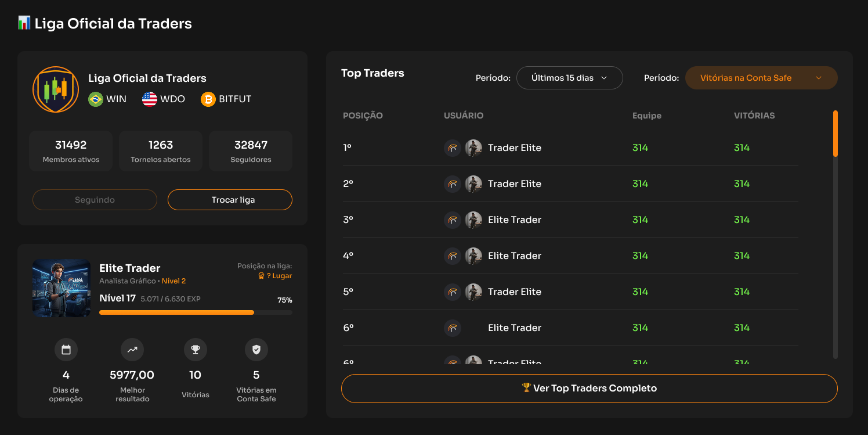Click the shield check icon above Conta Safe
This screenshot has height=435, width=868.
(256, 350)
